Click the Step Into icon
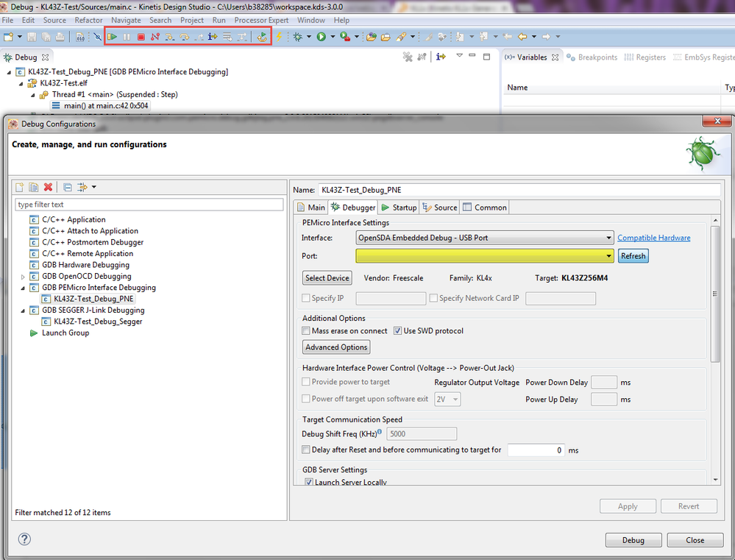The width and height of the screenshot is (735, 560). [x=170, y=37]
